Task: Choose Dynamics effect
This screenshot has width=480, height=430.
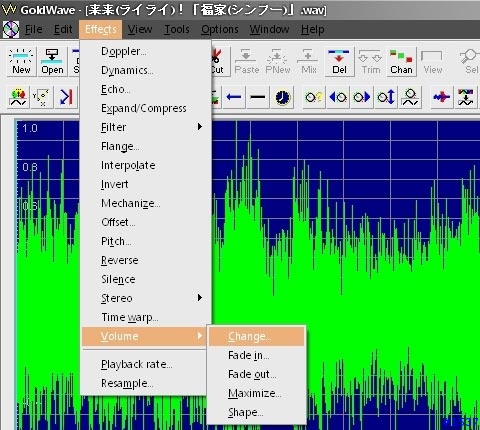Action: coord(146,70)
